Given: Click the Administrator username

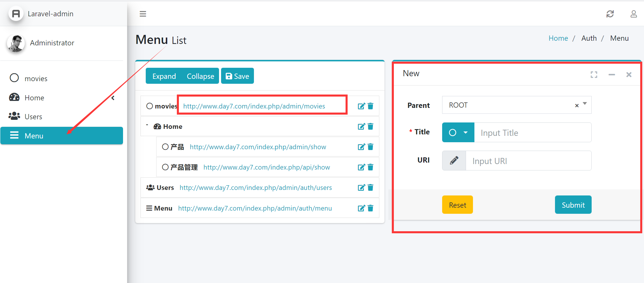Looking at the screenshot, I should click(x=52, y=43).
